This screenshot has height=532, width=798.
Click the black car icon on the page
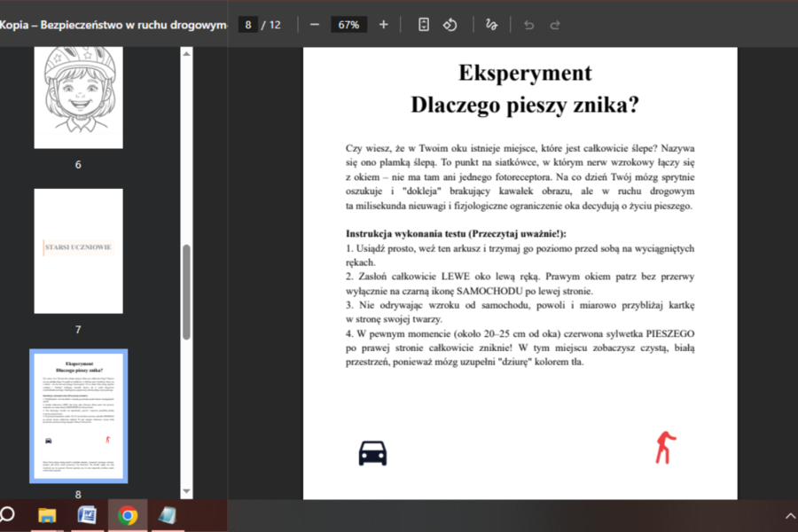tap(372, 452)
